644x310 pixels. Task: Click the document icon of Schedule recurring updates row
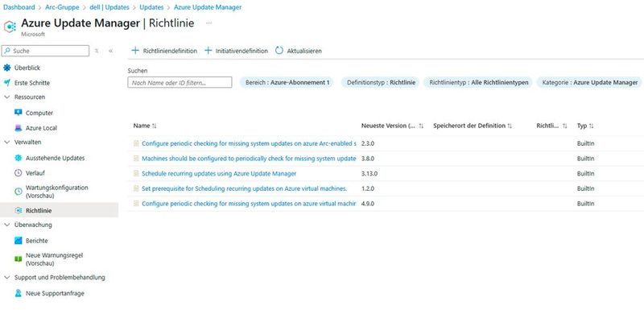click(x=136, y=174)
